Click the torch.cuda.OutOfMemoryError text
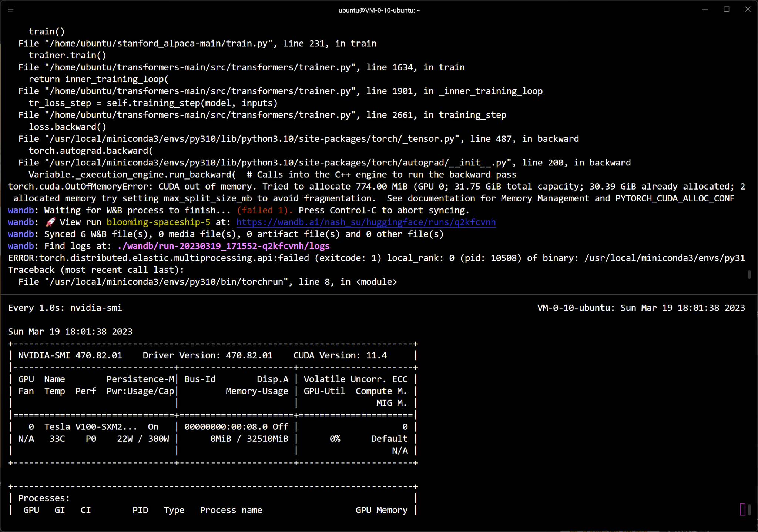The image size is (758, 532). (80, 187)
